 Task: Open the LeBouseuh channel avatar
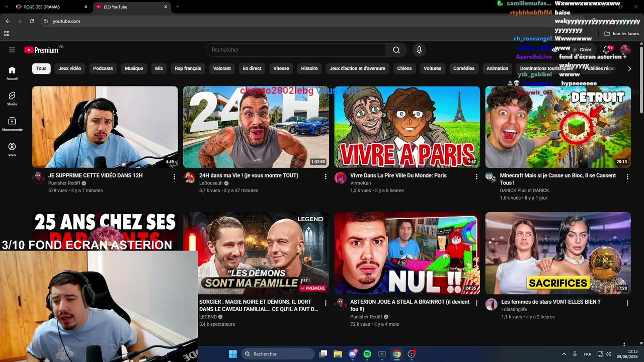pyautogui.click(x=189, y=177)
